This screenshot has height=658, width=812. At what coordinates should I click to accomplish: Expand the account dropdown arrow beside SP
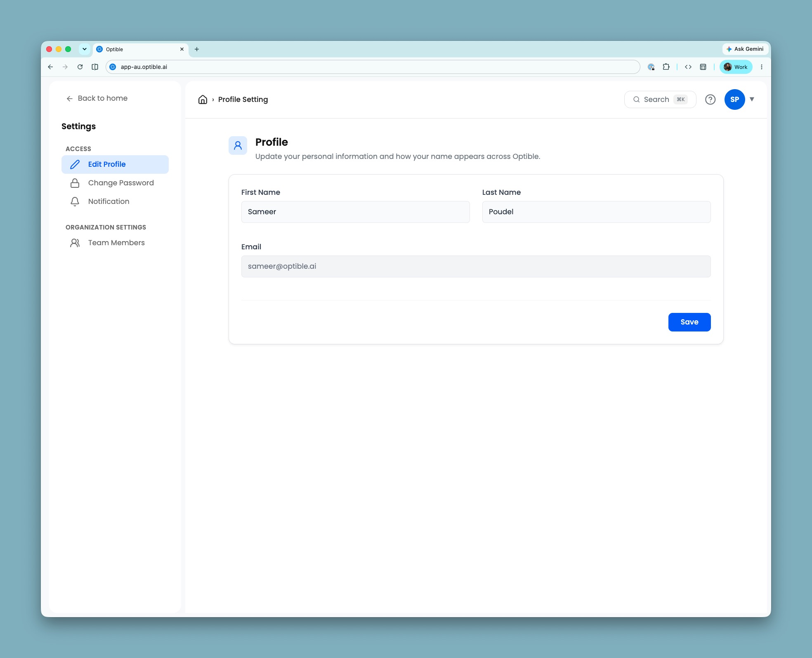point(752,99)
